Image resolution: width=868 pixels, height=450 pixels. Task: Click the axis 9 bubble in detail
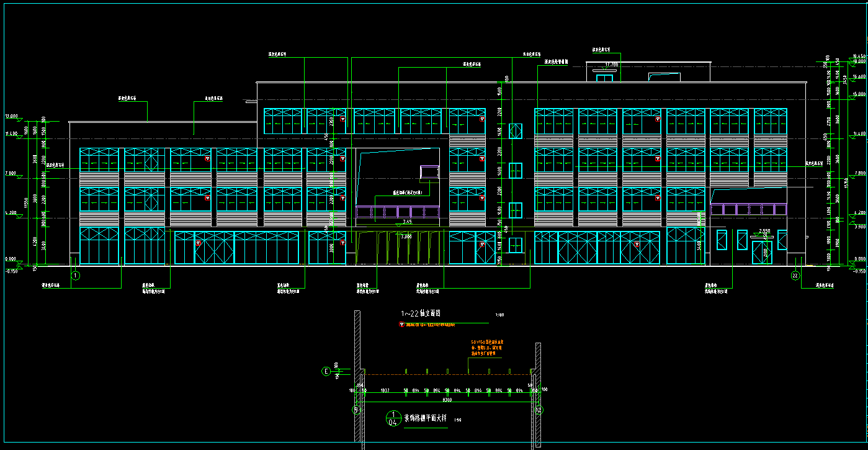click(356, 410)
